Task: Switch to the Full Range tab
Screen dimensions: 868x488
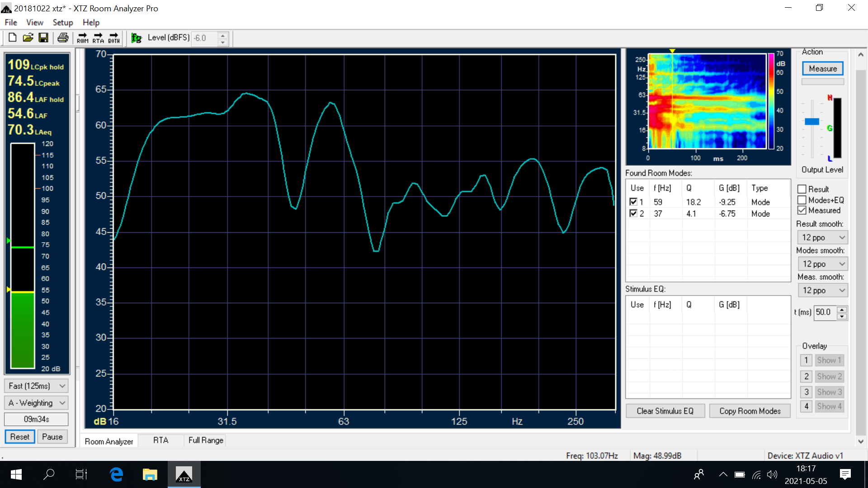Action: 206,441
